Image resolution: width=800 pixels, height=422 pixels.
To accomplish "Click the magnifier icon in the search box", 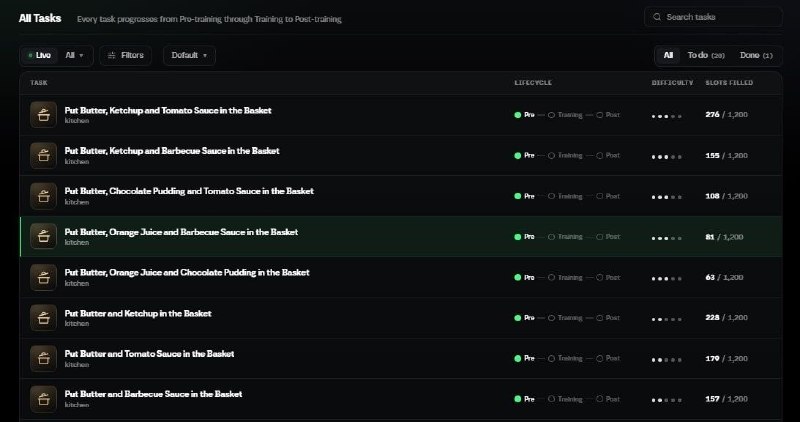I will pos(657,17).
